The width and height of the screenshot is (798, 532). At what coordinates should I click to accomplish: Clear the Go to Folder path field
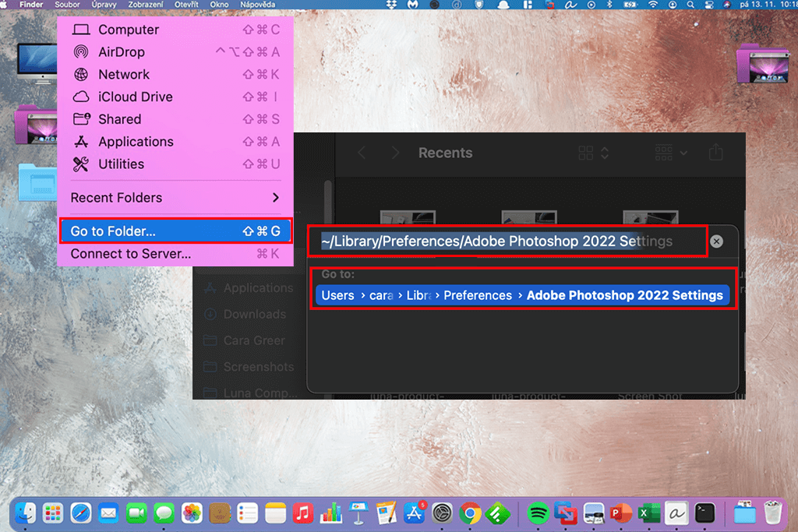tap(717, 241)
